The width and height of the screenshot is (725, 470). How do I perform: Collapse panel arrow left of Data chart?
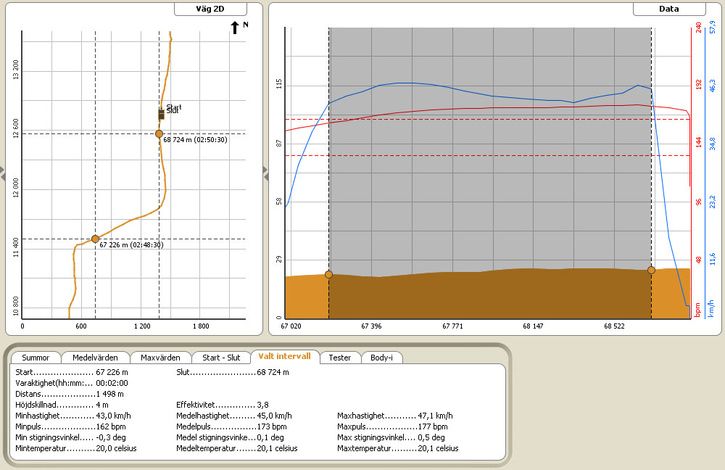click(265, 173)
